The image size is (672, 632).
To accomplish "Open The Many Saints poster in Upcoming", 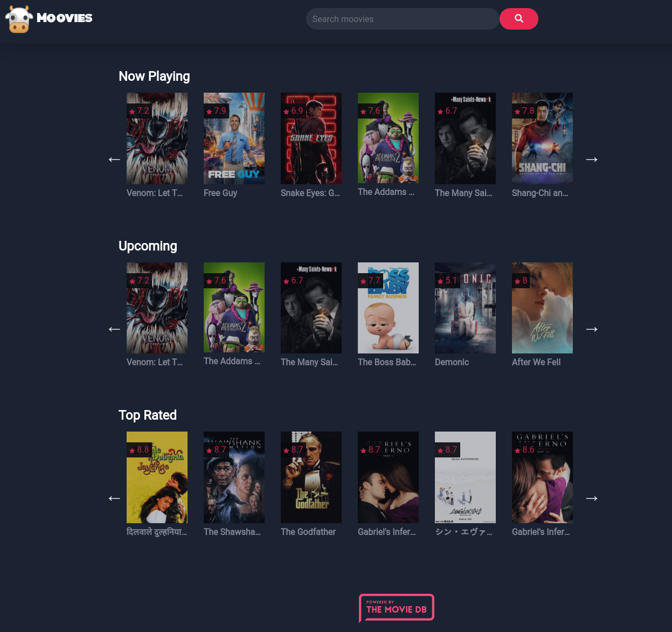I will [x=311, y=308].
